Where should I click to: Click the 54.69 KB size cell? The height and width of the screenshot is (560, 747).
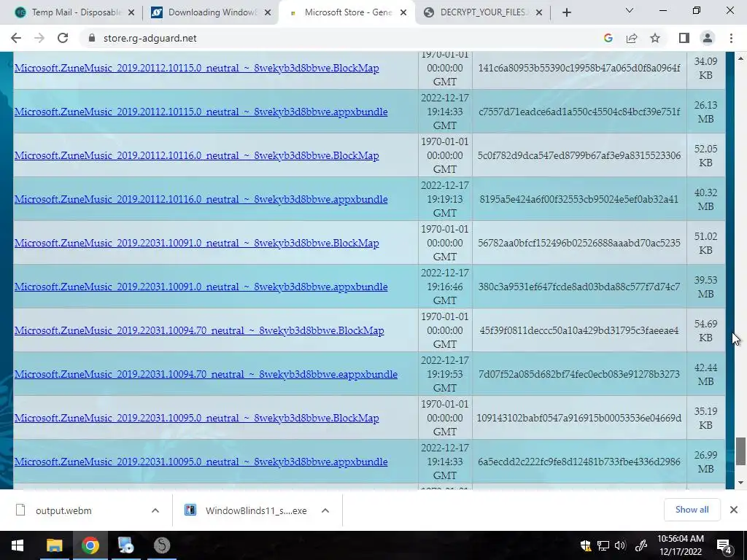(705, 330)
